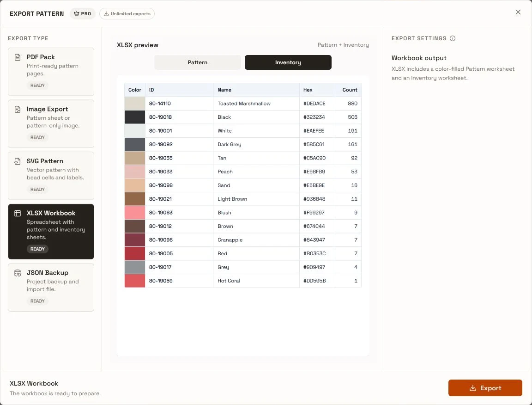This screenshot has width=532, height=405.
Task: Click the Sand color swatch
Action: pyautogui.click(x=135, y=185)
